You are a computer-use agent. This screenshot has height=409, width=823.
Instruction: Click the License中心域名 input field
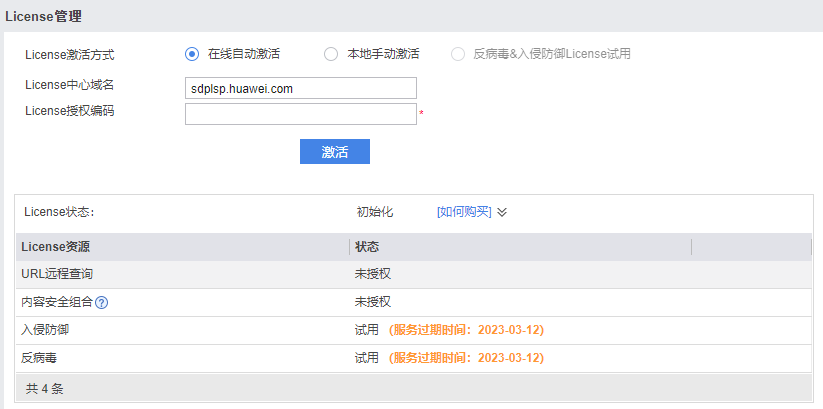[300, 89]
